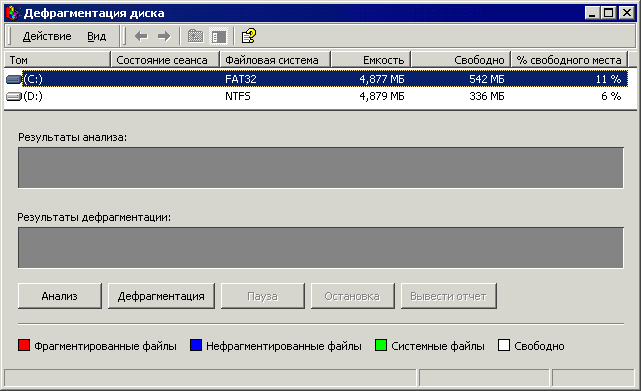Click the Back arrow toolbar icon

(141, 36)
